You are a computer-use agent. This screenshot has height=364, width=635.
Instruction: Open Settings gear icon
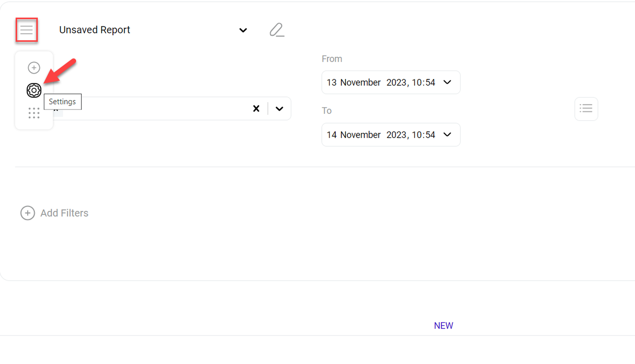[34, 90]
